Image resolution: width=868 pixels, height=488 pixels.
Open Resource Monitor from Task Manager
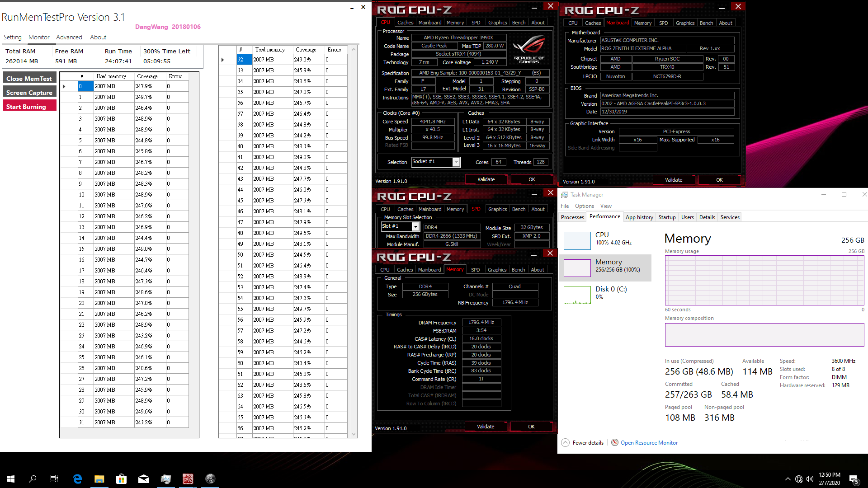649,442
